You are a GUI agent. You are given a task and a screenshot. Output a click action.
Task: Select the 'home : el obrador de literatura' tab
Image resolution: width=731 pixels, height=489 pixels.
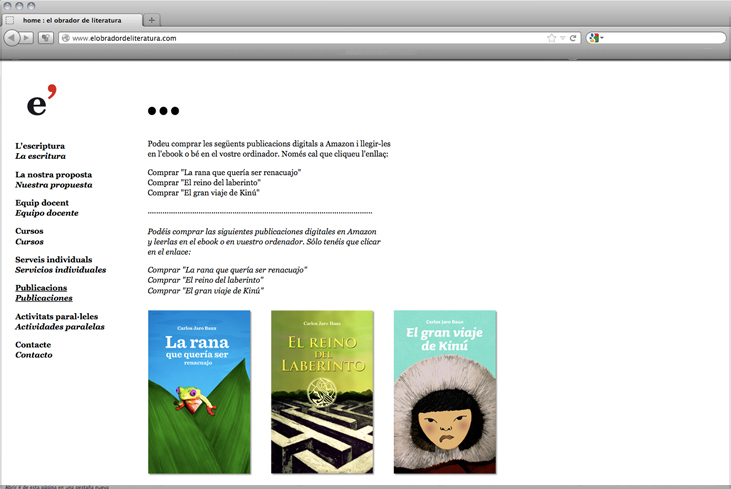pyautogui.click(x=72, y=20)
